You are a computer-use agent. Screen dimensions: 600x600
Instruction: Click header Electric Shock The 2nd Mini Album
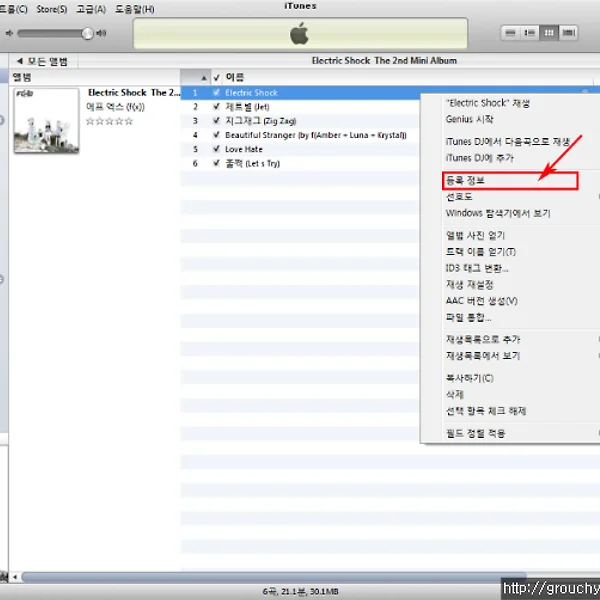tap(384, 60)
